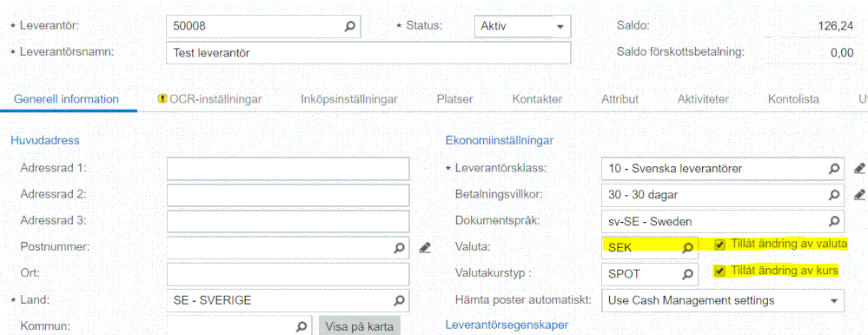Image resolution: width=868 pixels, height=335 pixels.
Task: Go to Kontakter tab
Action: point(537,99)
